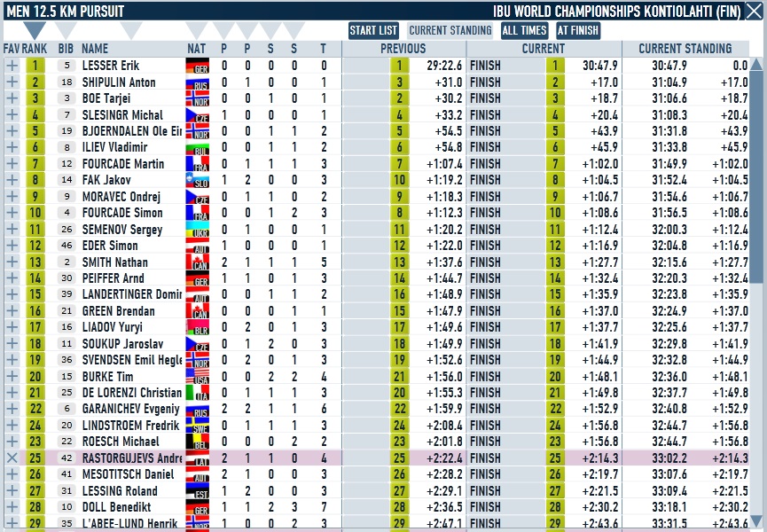Select Latvian flag beside RASTORGUJEVS
The height and width of the screenshot is (532, 767).
pyautogui.click(x=198, y=458)
